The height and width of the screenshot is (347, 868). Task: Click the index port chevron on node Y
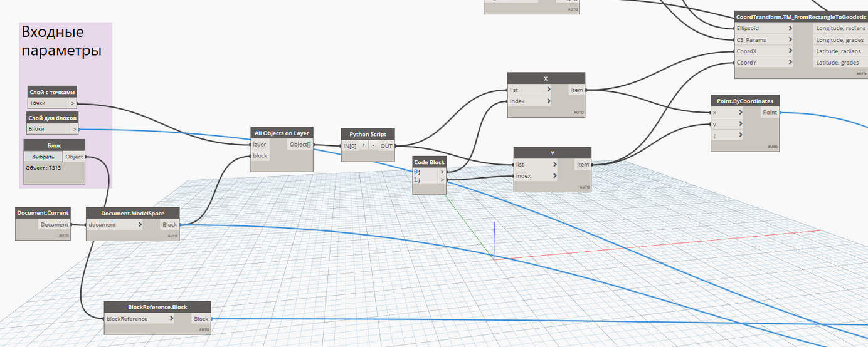tap(555, 176)
